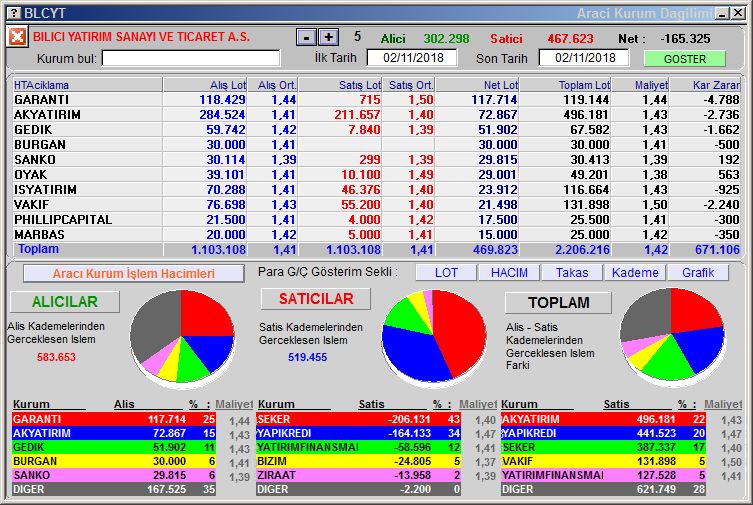Click the Toplam summary row label
This screenshot has width=753, height=505.
38,249
